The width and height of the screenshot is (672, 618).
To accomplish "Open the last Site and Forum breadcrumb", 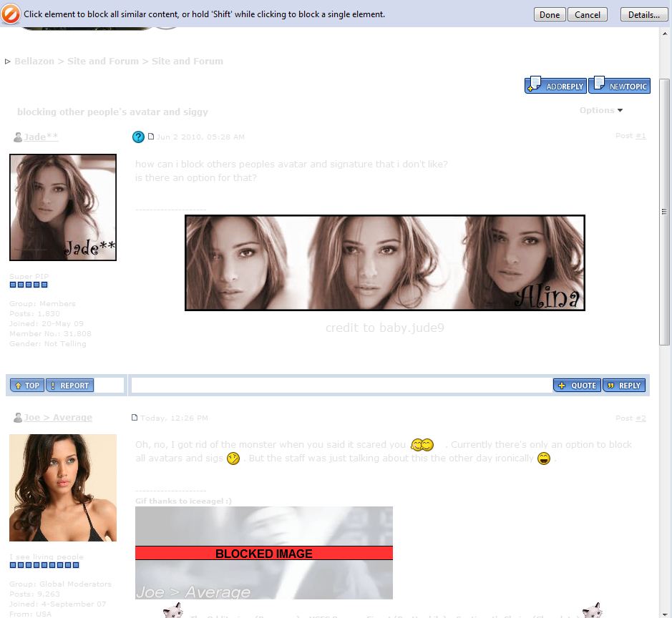I will click(188, 62).
